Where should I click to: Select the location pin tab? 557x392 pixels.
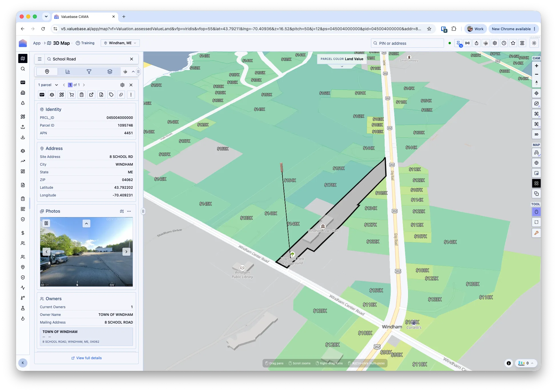click(47, 72)
